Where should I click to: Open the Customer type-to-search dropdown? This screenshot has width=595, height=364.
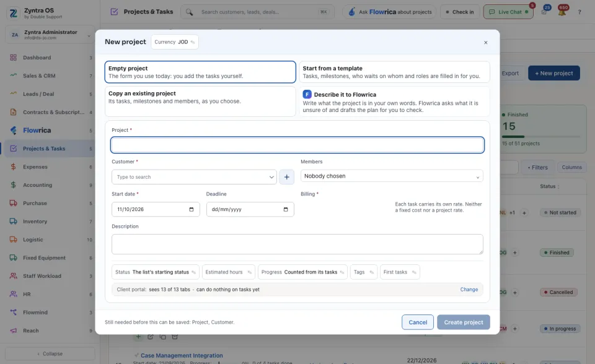click(194, 177)
